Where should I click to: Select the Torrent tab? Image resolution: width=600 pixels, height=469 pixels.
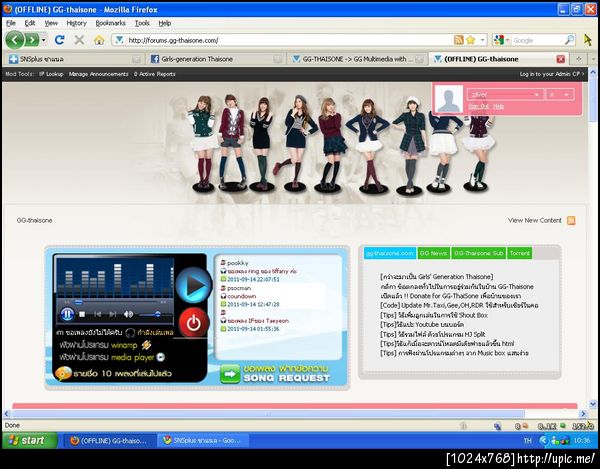[520, 253]
